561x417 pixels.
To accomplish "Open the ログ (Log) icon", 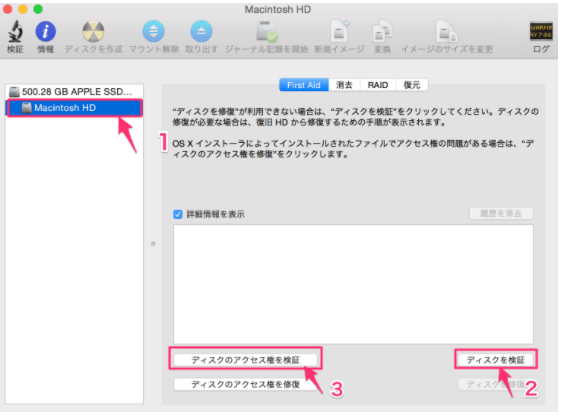I will 541,31.
